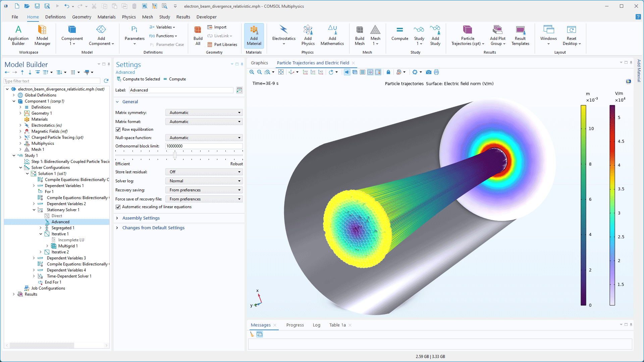Open Recovery saving dropdown
Screen dimensions: 644x362
(204, 190)
